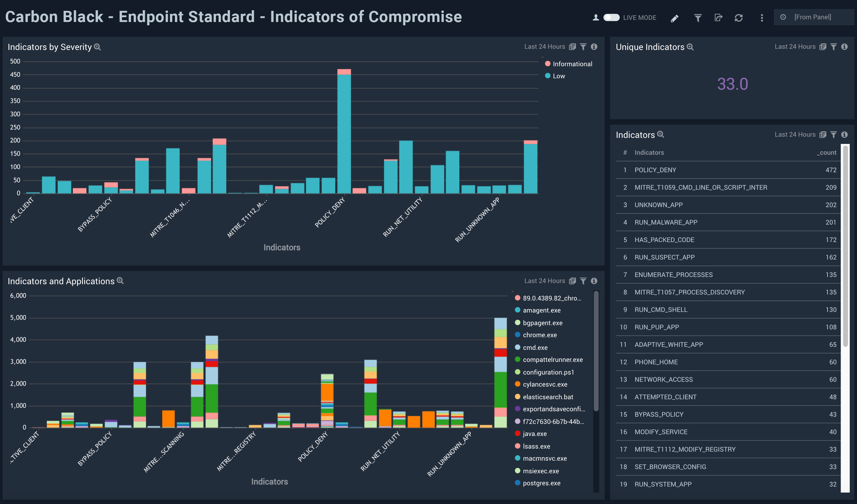Open the three-dot dashboard options menu
This screenshot has width=857, height=504.
tap(762, 17)
